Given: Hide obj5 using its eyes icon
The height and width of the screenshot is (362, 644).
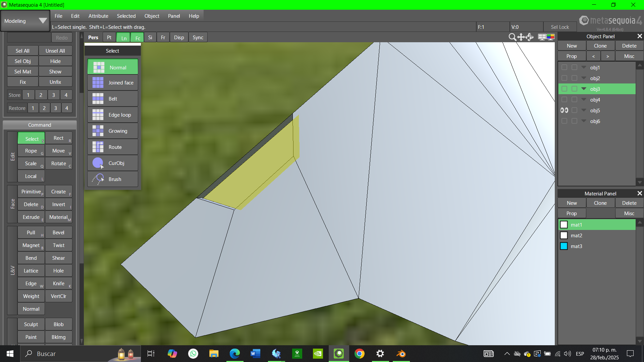Looking at the screenshot, I should (x=564, y=110).
